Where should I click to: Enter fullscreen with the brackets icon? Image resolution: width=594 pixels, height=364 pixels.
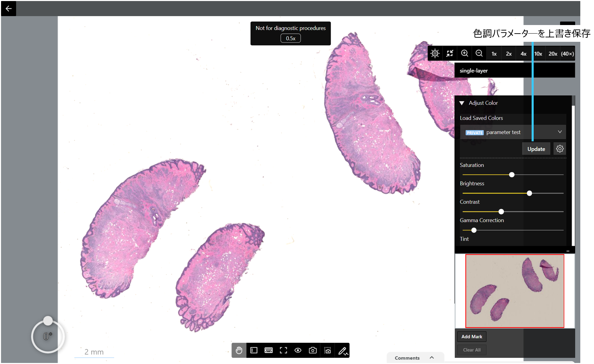283,350
